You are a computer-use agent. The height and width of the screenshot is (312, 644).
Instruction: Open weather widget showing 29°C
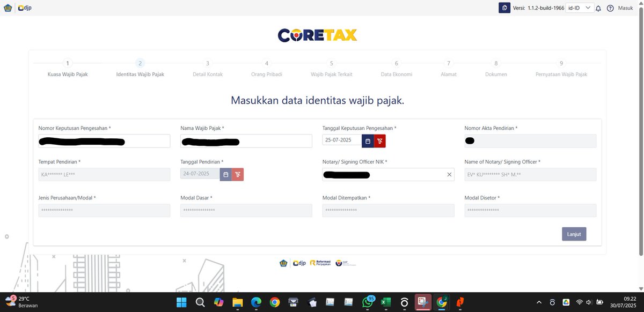(x=21, y=302)
